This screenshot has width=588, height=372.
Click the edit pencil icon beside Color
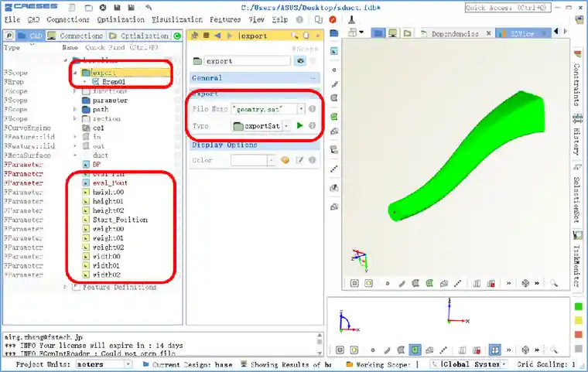click(x=299, y=160)
